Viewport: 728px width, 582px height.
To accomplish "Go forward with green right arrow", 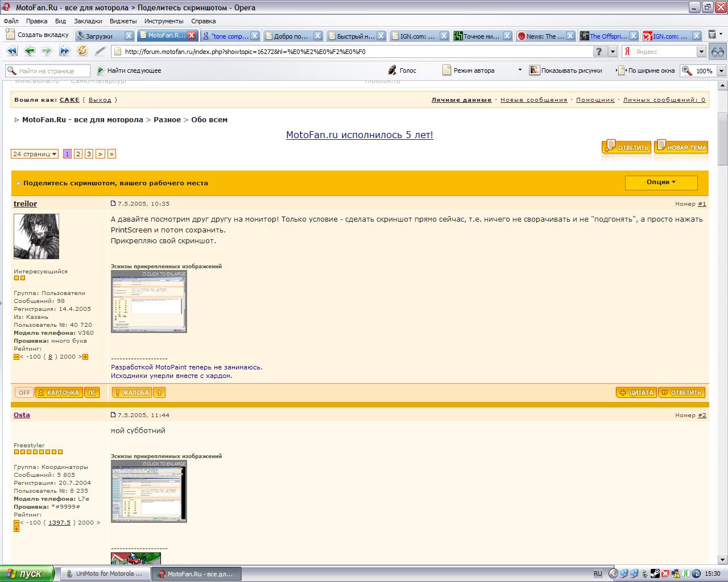I will [x=47, y=51].
